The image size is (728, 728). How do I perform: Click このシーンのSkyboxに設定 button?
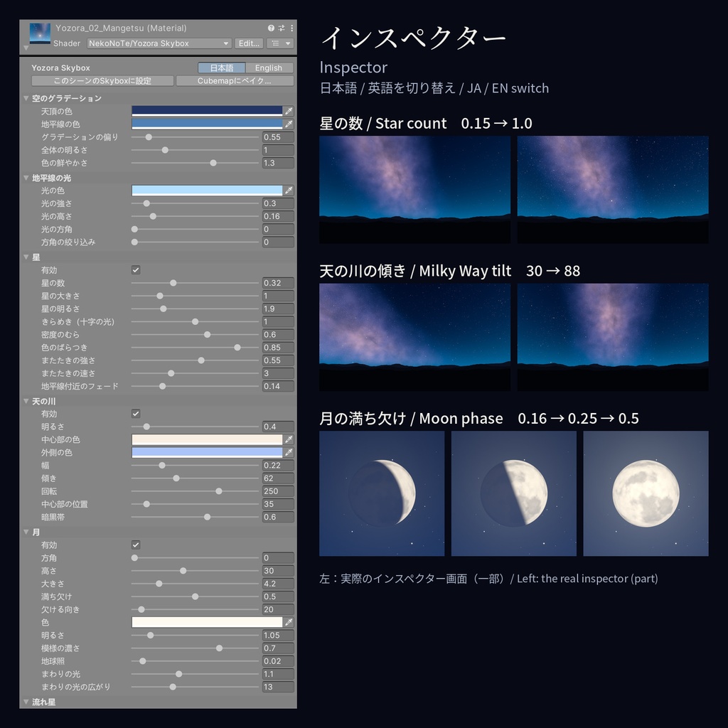[x=102, y=81]
